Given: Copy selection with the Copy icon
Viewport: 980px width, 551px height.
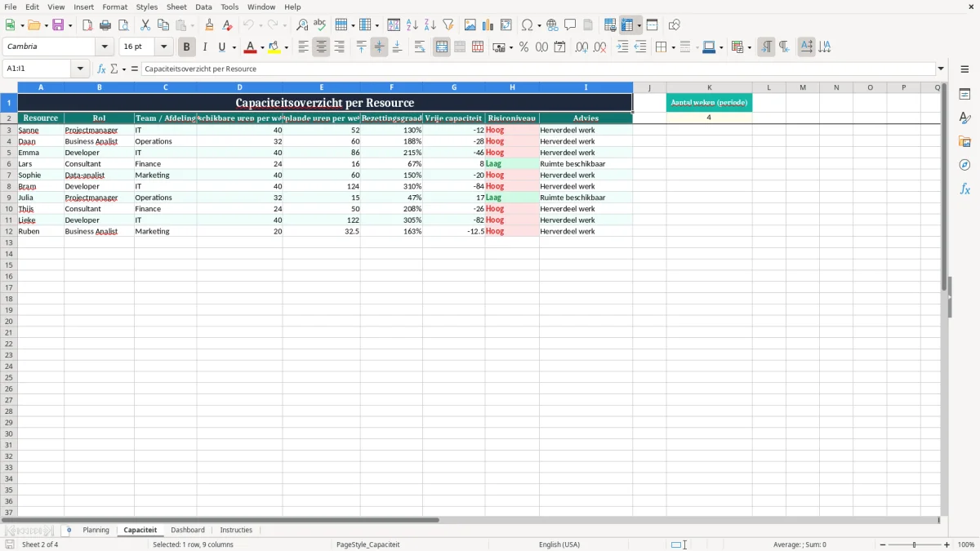Looking at the screenshot, I should 163,25.
